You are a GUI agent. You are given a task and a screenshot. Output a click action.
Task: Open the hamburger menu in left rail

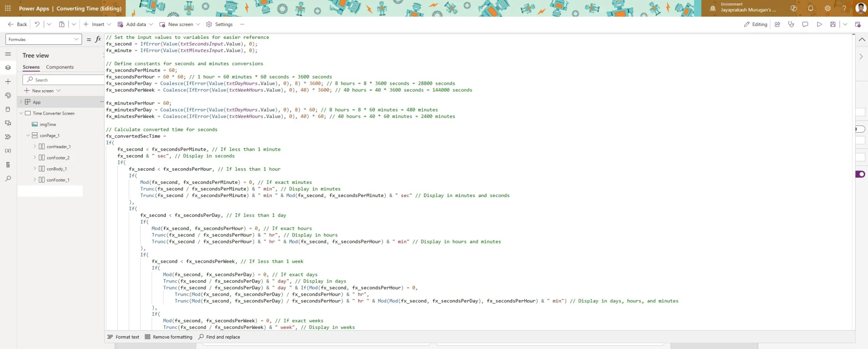8,54
